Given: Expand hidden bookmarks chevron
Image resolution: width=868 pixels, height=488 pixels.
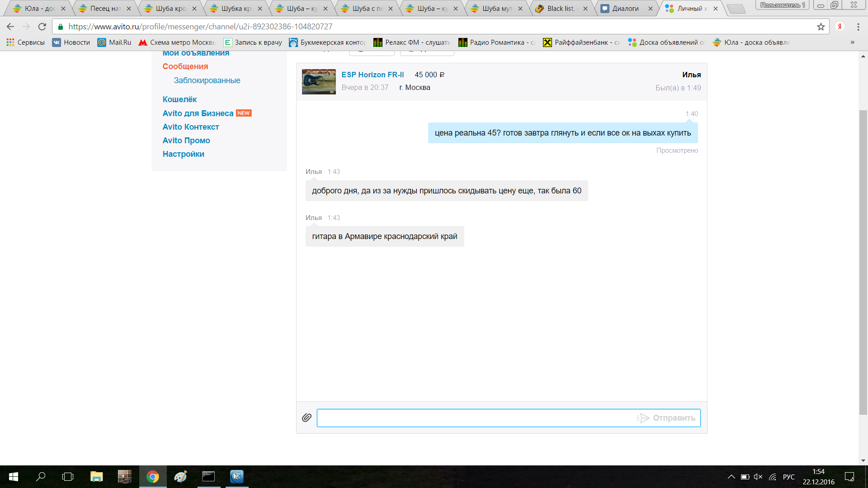Looking at the screenshot, I should pyautogui.click(x=852, y=42).
